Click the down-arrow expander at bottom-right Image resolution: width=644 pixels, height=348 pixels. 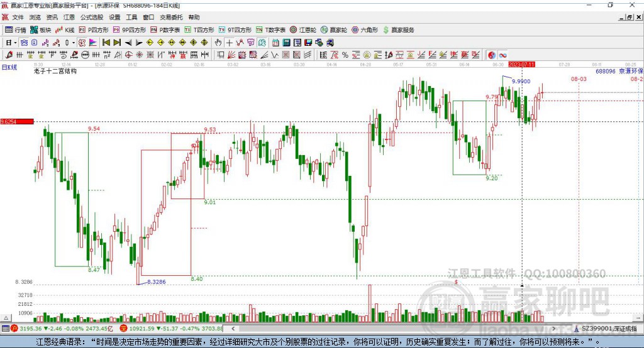coord(639,318)
